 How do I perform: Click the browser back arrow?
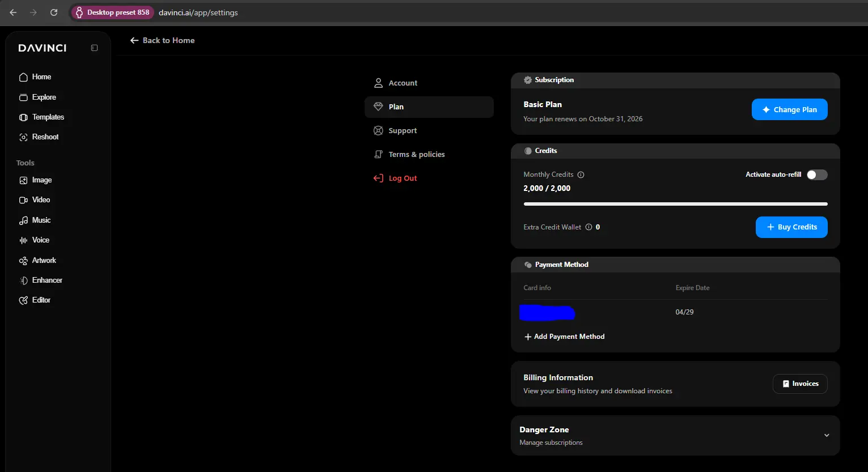[13, 12]
